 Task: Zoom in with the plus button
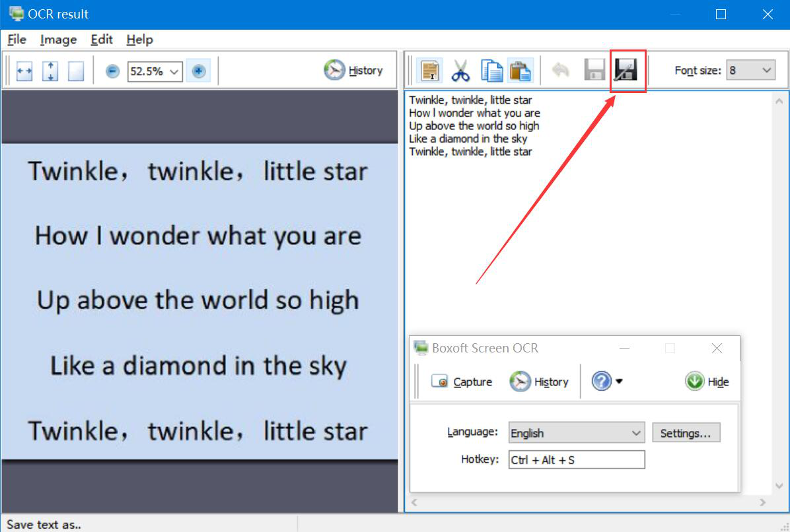(x=199, y=71)
